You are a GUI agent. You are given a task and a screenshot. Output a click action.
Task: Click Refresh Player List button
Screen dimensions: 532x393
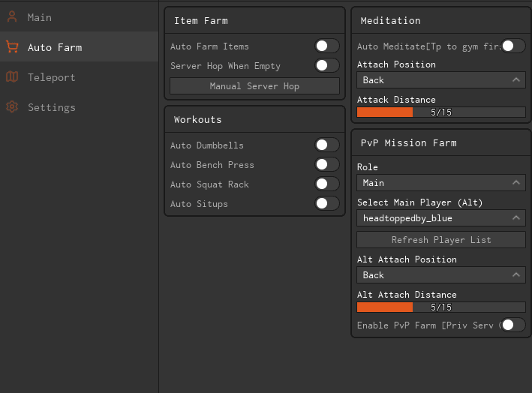point(440,240)
